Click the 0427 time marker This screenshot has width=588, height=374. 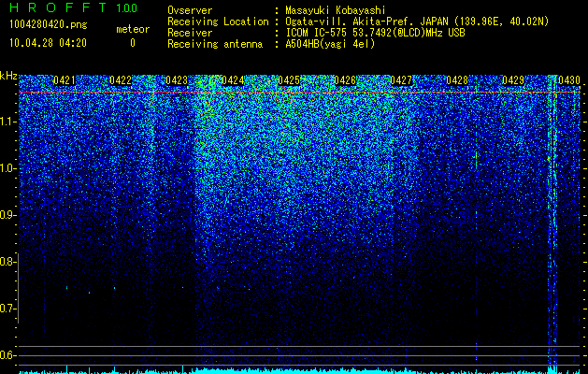(401, 80)
